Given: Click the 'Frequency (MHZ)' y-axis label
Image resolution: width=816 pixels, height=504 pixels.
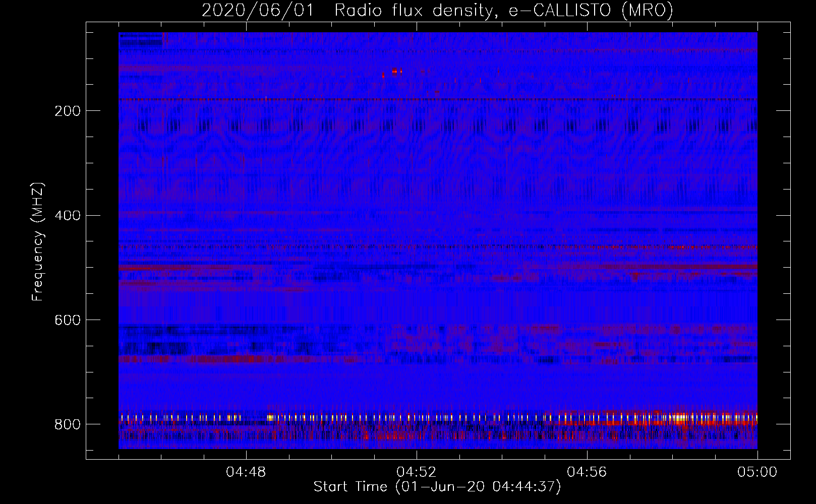Looking at the screenshot, I should coord(38,241).
